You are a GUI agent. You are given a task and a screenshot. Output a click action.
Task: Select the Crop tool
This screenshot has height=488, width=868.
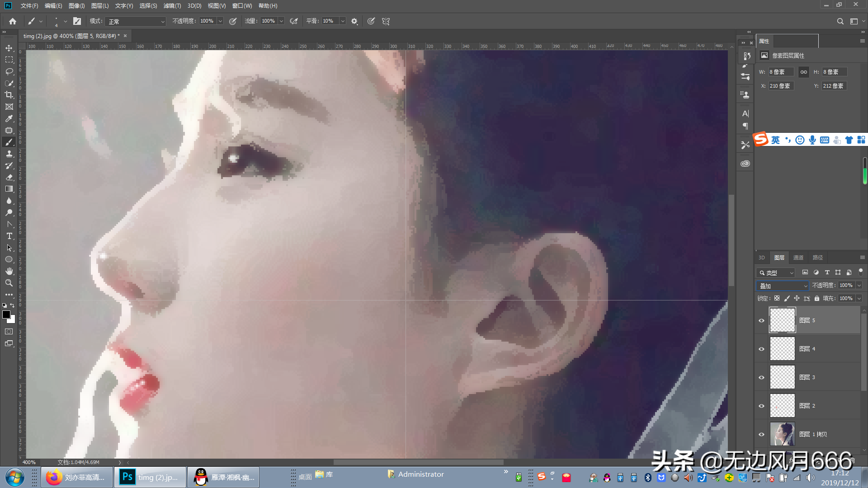[9, 95]
